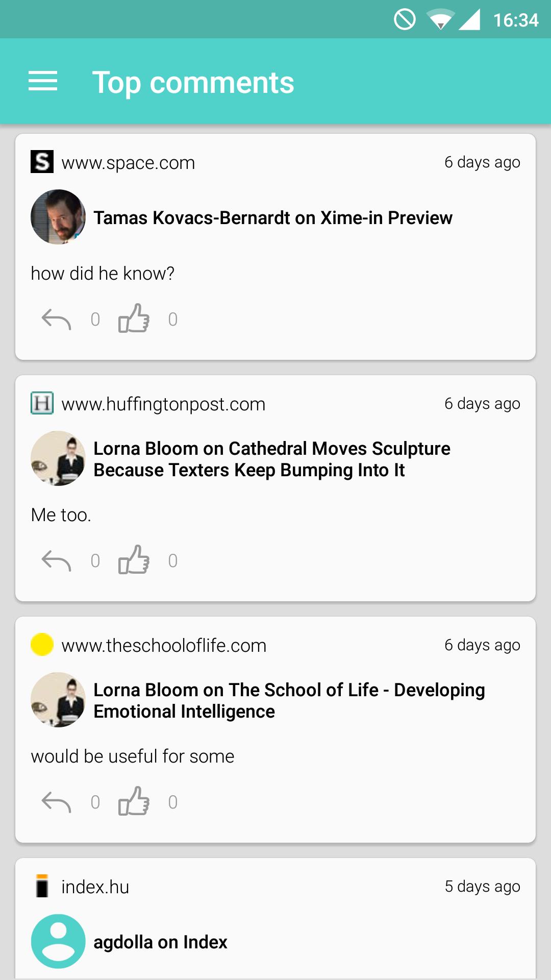
Task: Reply to "would be useful for some" comment
Action: (x=56, y=802)
